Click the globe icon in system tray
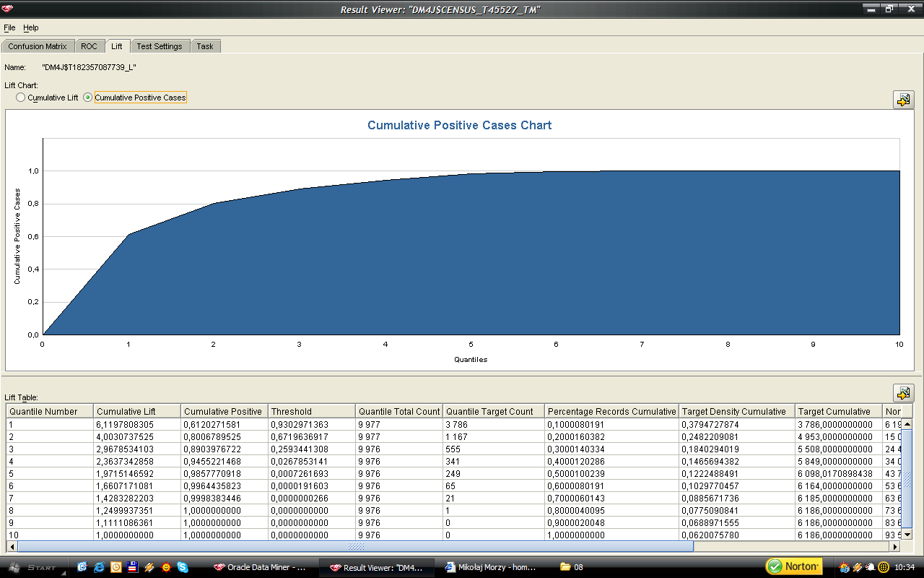The height and width of the screenshot is (578, 924). point(883,567)
